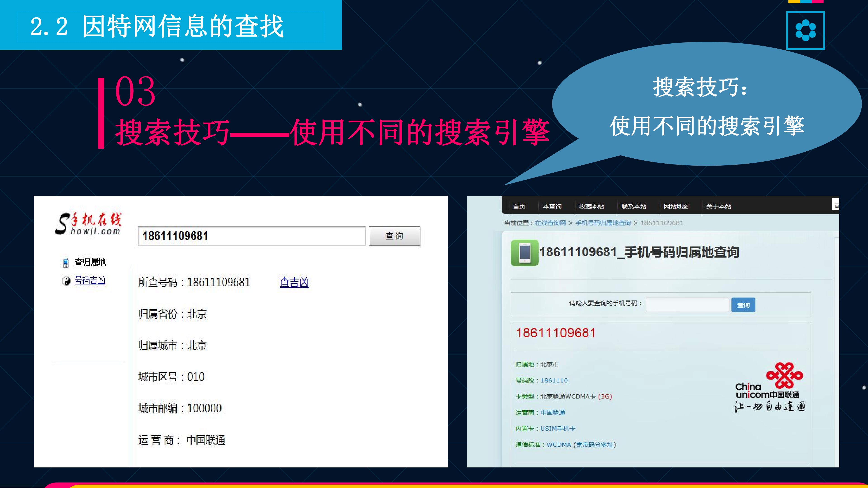This screenshot has height=488, width=868.
Task: Open the 号码吉凶 sidebar link
Action: [90, 280]
